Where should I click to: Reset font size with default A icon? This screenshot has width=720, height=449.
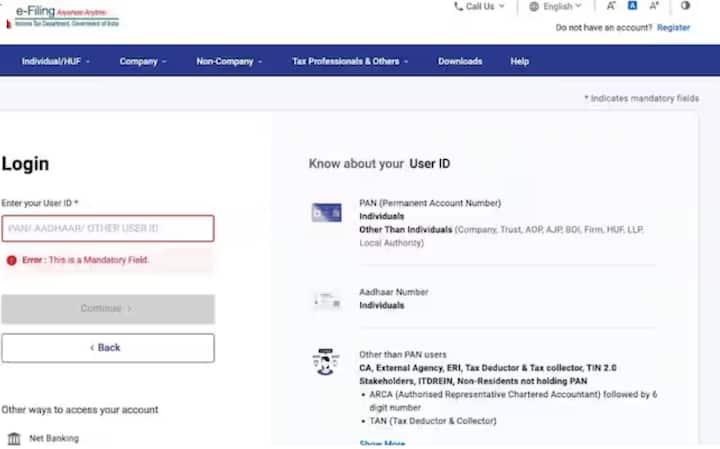coord(632,6)
